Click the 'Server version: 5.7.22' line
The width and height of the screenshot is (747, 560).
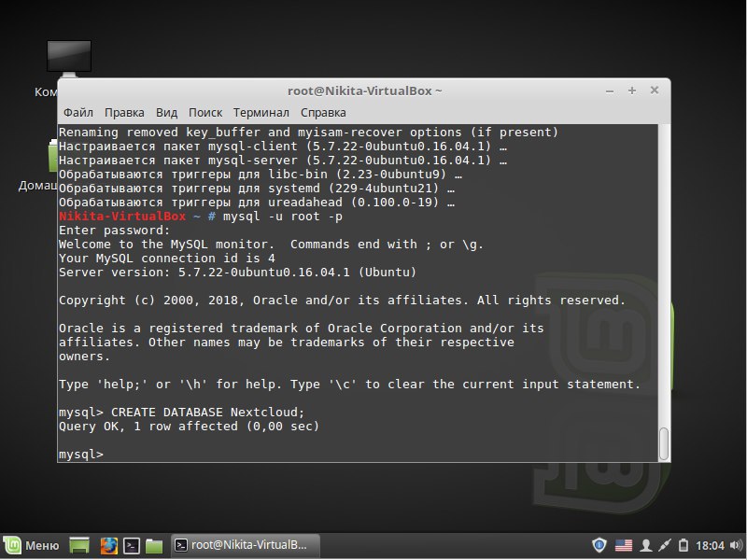click(237, 273)
